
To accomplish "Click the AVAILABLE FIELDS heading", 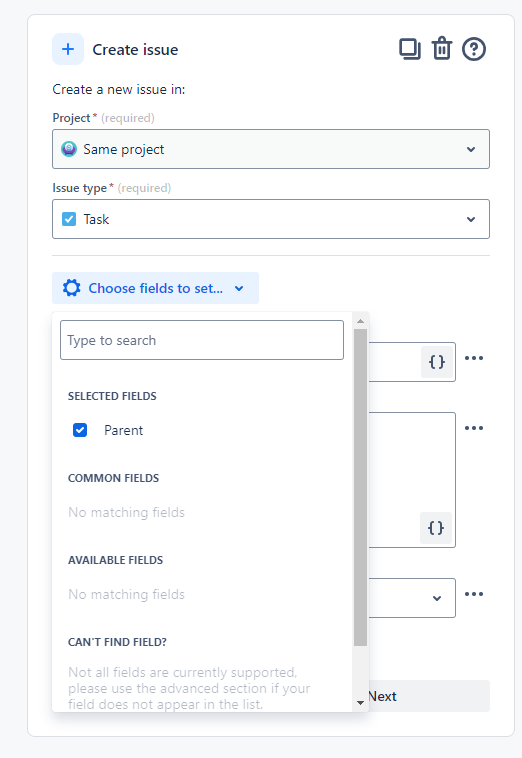I will point(116,560).
